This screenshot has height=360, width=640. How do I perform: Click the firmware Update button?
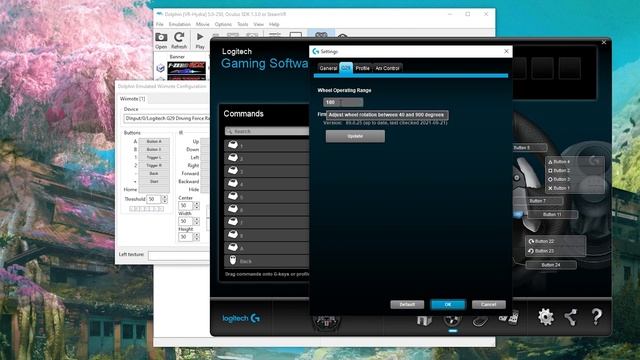coord(355,136)
